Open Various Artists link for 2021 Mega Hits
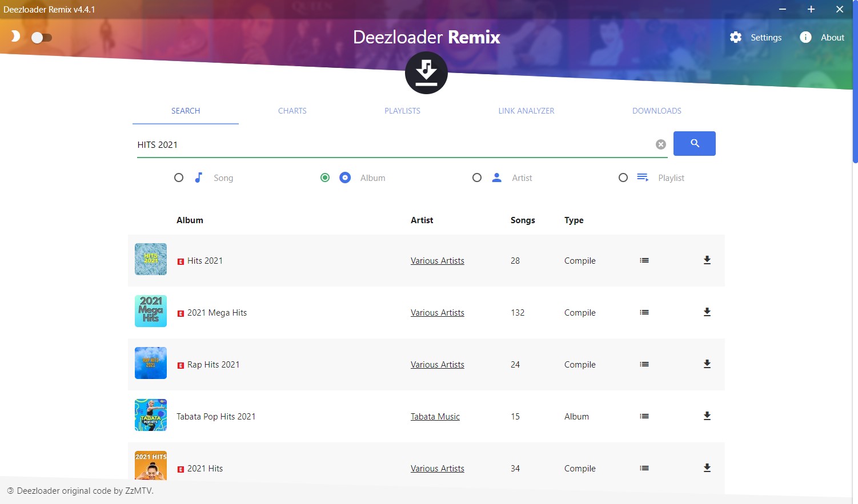The height and width of the screenshot is (504, 858). coord(438,313)
